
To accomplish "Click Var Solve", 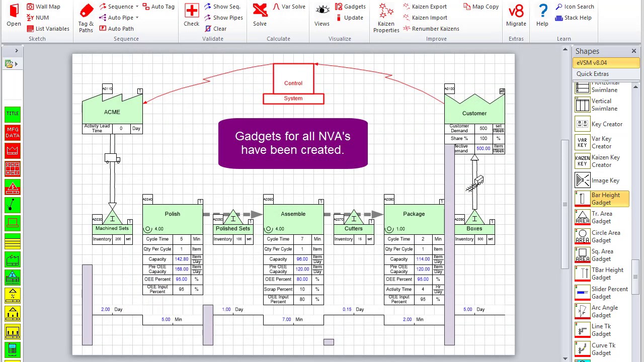I will [x=289, y=7].
